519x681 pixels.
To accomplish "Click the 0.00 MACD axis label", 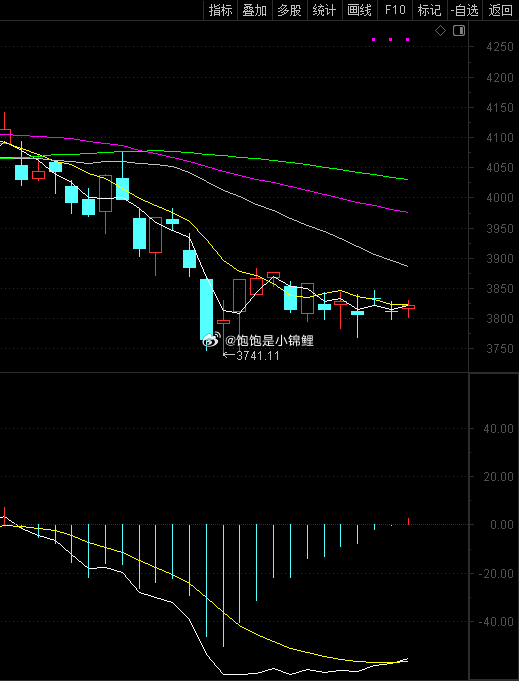I will tap(502, 525).
